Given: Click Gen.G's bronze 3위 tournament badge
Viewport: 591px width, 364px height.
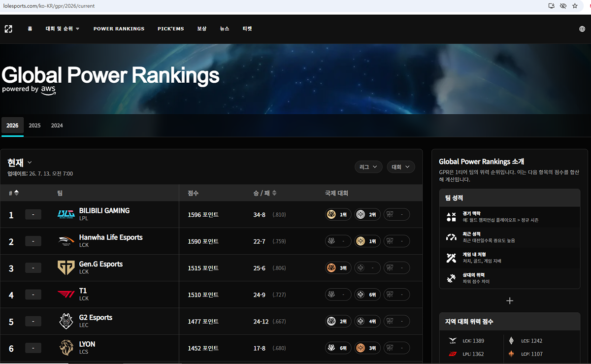Looking at the screenshot, I should 338,268.
